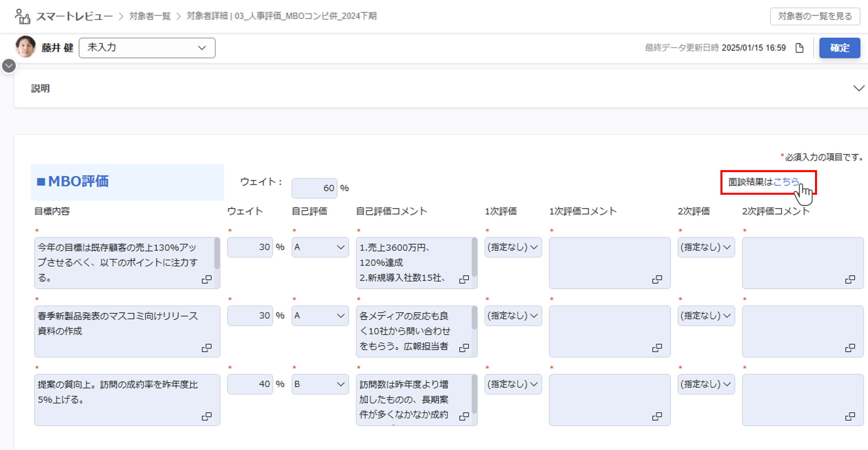The image size is (868, 450).
Task: Open the document icon next to update time
Action: tap(800, 48)
